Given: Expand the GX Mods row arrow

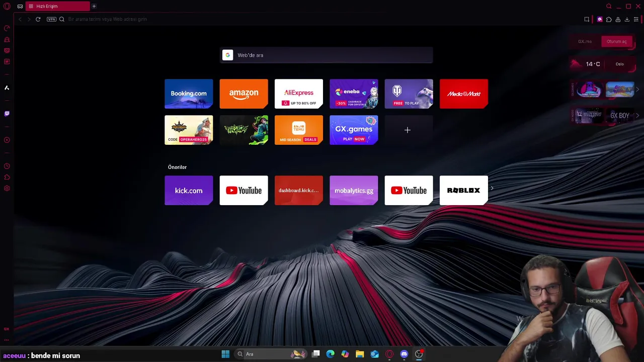Looking at the screenshot, I should click(637, 116).
